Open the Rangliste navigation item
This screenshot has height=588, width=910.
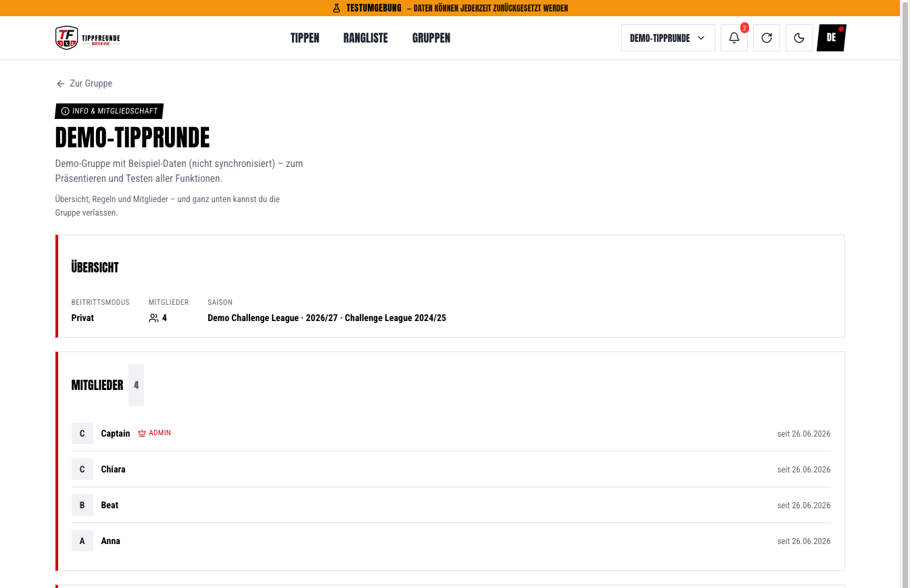pyautogui.click(x=366, y=38)
